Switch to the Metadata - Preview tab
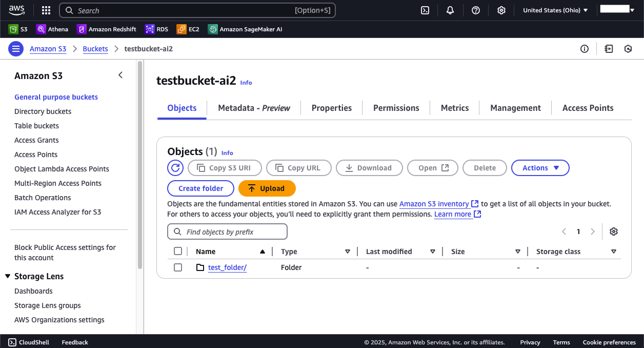The width and height of the screenshot is (644, 348). [254, 108]
